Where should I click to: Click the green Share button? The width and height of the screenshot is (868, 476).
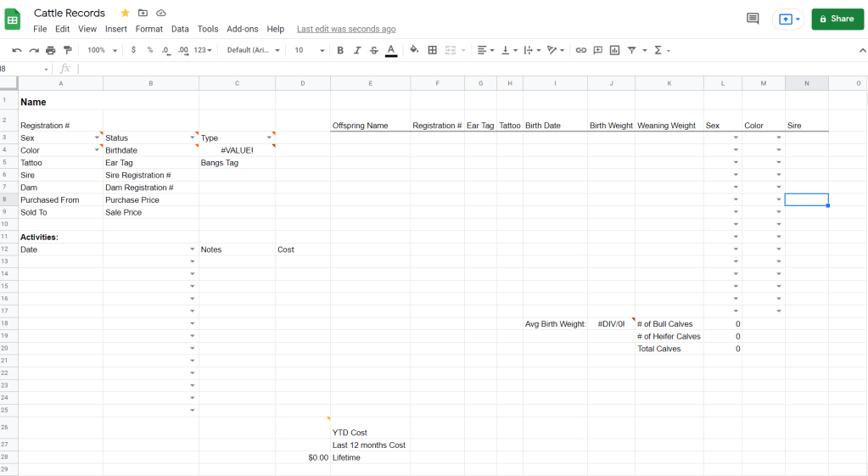[x=837, y=19]
